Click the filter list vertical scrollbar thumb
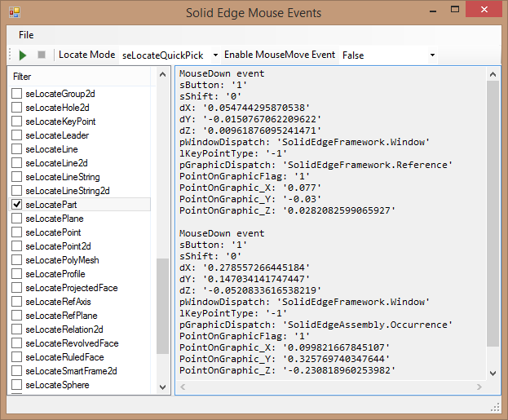This screenshot has width=508, height=420. [x=162, y=306]
